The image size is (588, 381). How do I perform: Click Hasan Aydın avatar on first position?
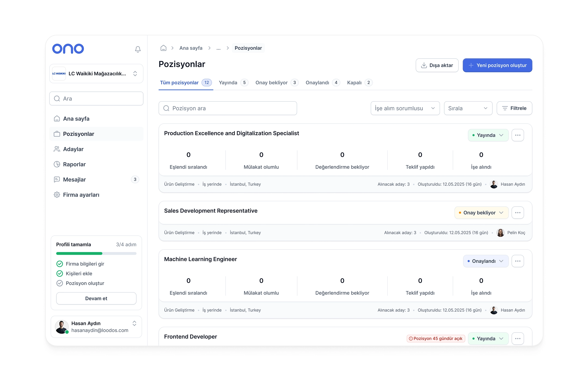pos(494,184)
